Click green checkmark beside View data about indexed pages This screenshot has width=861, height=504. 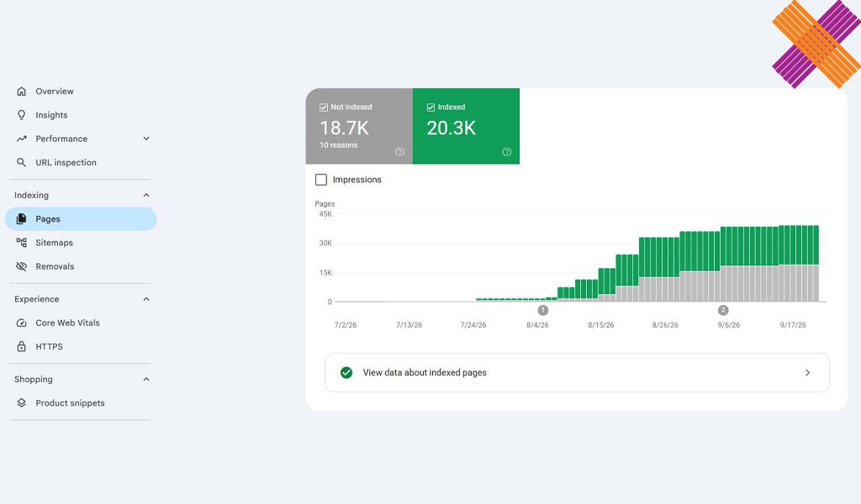[346, 373]
